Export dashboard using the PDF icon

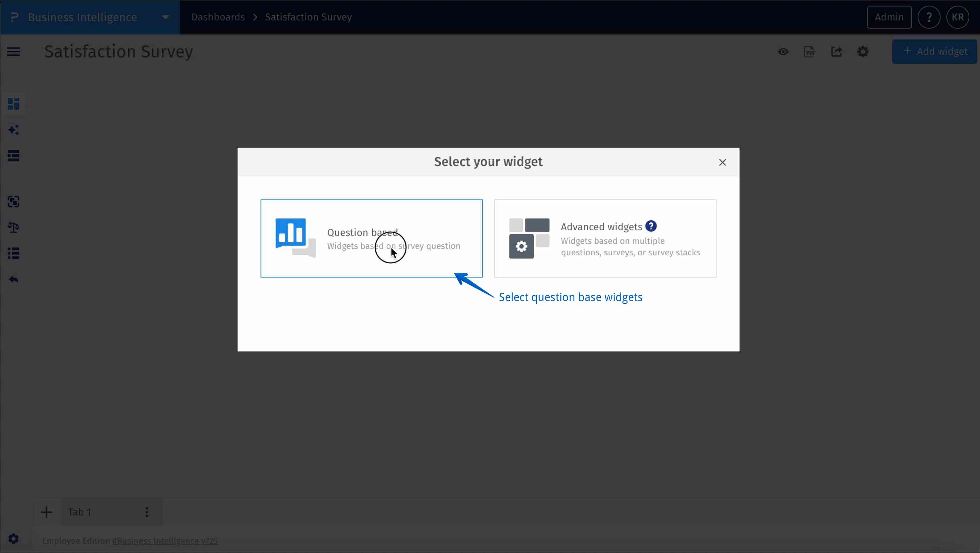(809, 52)
